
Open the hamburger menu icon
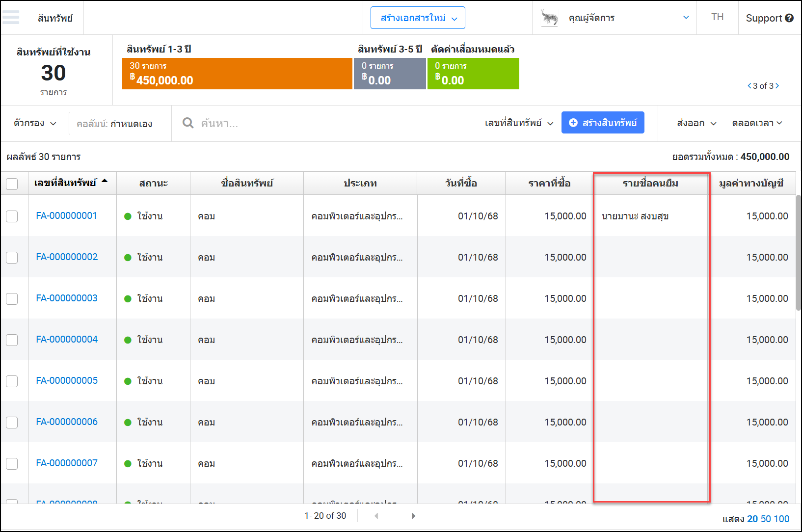(11, 18)
